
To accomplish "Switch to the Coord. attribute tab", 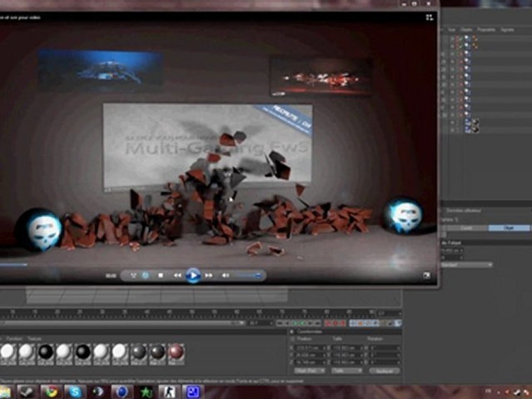I will click(467, 228).
